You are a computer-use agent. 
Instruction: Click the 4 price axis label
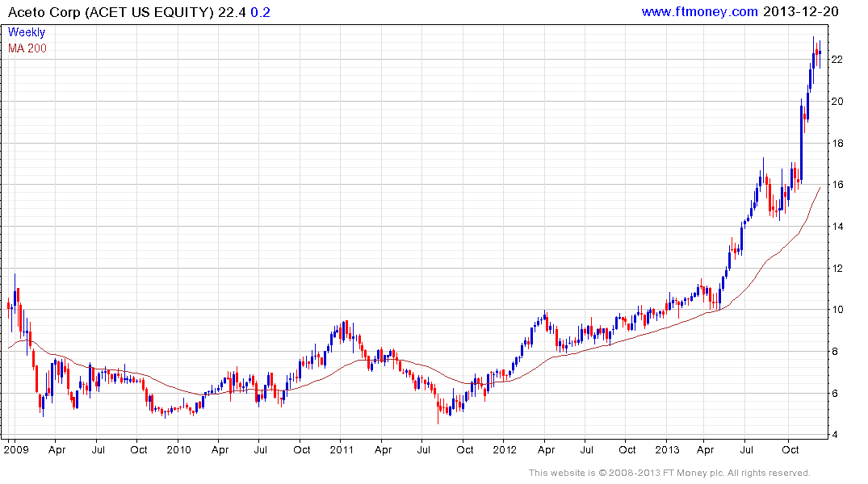click(x=834, y=435)
